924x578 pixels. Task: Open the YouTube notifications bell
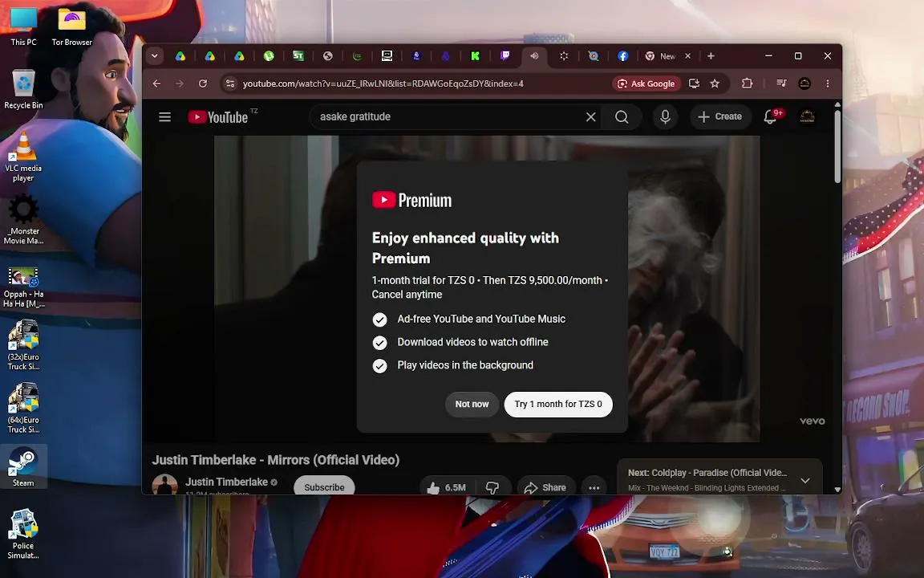(x=771, y=116)
